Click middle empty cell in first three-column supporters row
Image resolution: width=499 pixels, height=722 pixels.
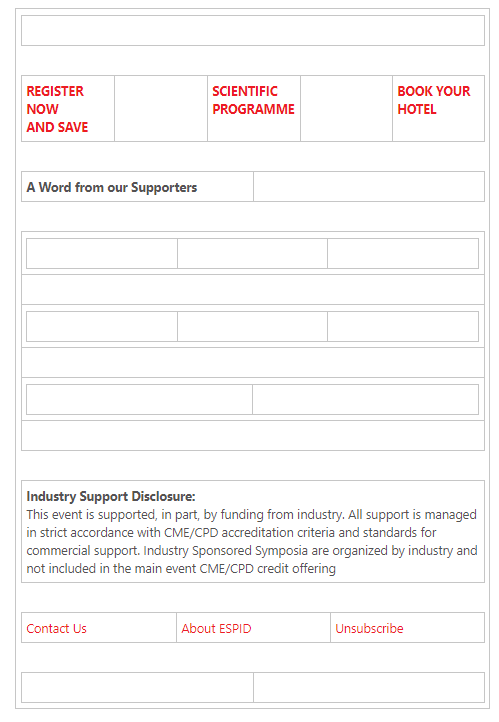[x=252, y=253]
